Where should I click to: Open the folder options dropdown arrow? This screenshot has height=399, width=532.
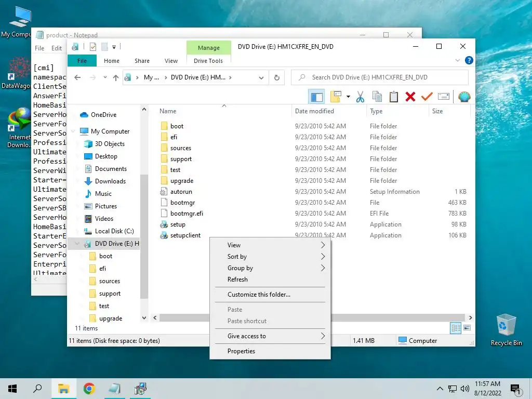tap(348, 97)
